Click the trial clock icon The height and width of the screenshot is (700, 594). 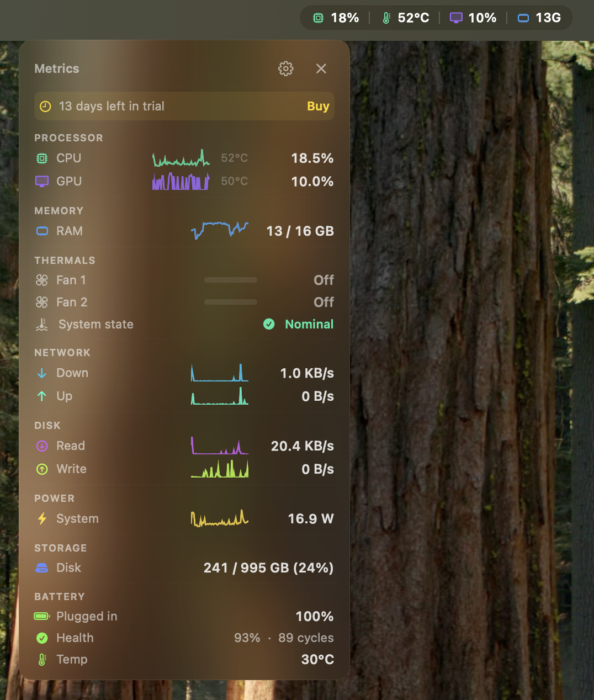46,106
